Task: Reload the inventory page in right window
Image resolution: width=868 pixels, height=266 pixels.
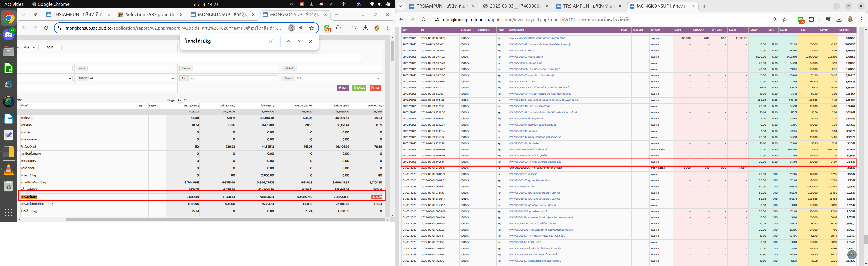Action: click(x=424, y=19)
